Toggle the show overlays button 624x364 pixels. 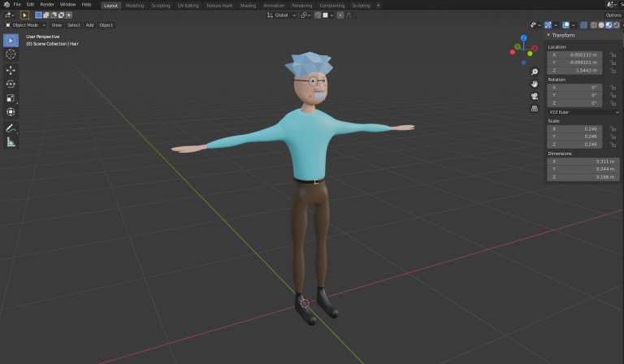point(565,25)
